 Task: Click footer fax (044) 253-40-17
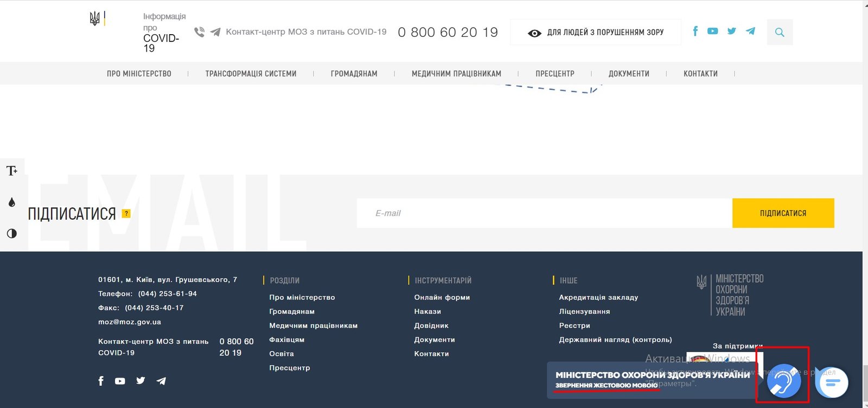tap(154, 308)
